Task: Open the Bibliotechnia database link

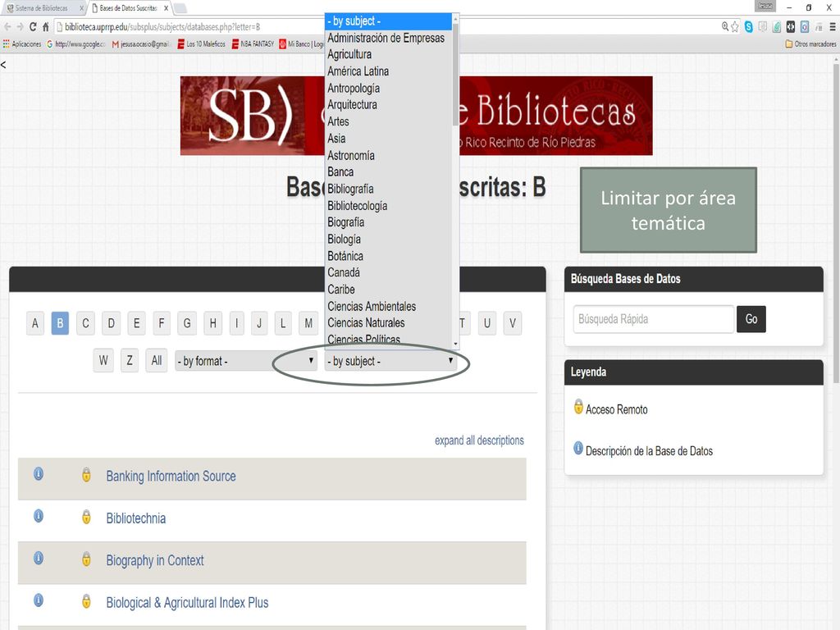Action: [x=136, y=518]
